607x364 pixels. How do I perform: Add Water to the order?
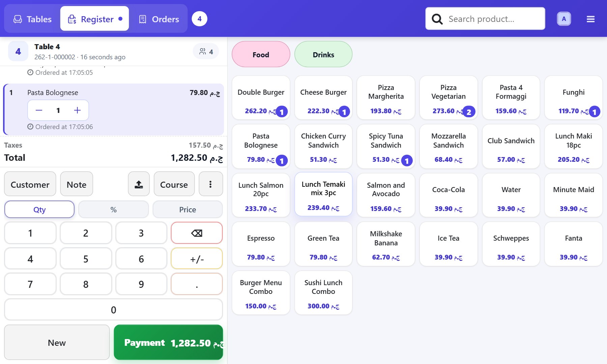[511, 195]
